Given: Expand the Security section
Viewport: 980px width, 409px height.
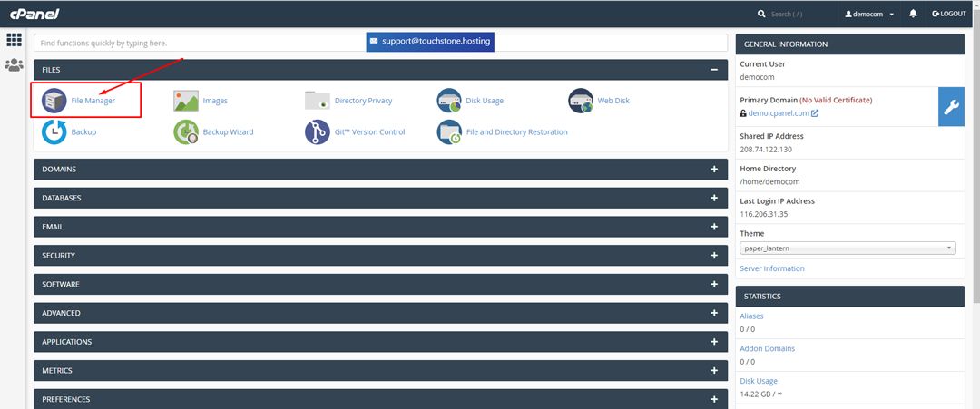Looking at the screenshot, I should [x=714, y=256].
